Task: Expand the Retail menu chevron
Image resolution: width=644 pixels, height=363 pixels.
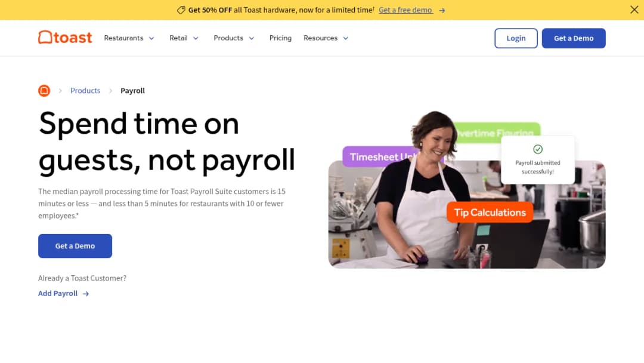Action: [x=196, y=38]
